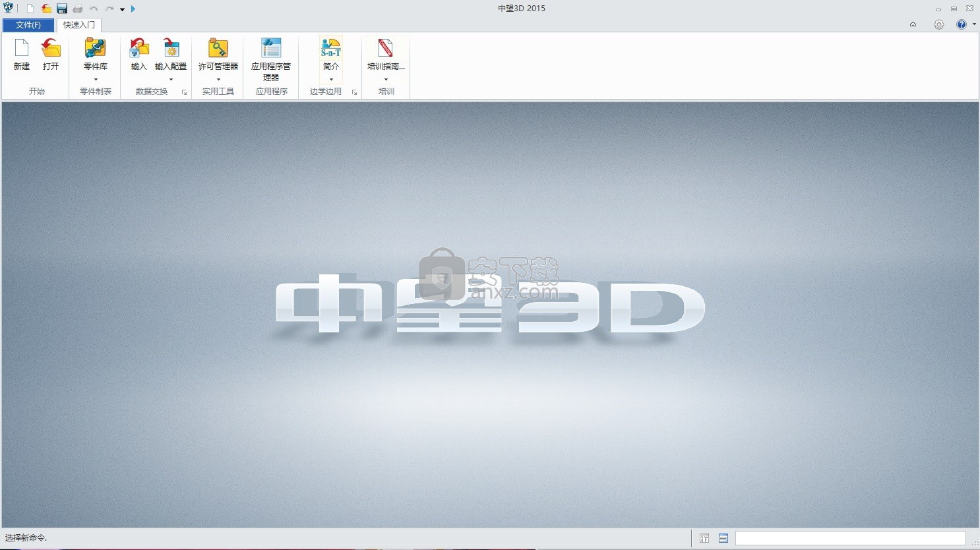Open the 培训指南 training guide icon
980x550 pixels.
pos(386,49)
